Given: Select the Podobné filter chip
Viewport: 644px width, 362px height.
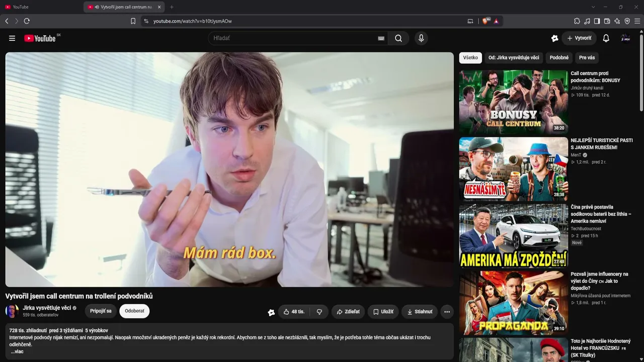Looking at the screenshot, I should [x=559, y=58].
